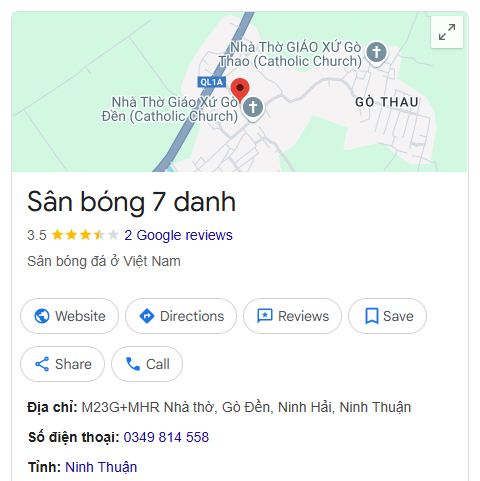Open the Reviews button
This screenshot has width=480, height=481.
(x=292, y=316)
